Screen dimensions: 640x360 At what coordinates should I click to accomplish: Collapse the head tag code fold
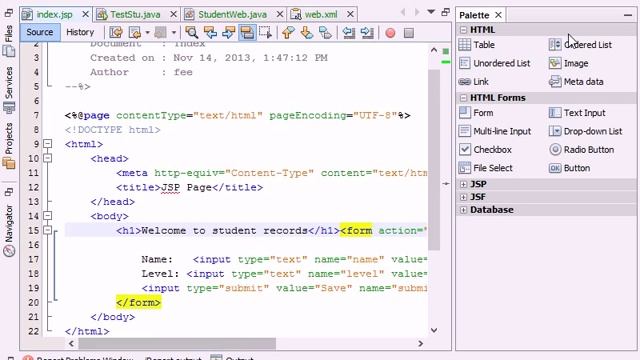pyautogui.click(x=48, y=158)
